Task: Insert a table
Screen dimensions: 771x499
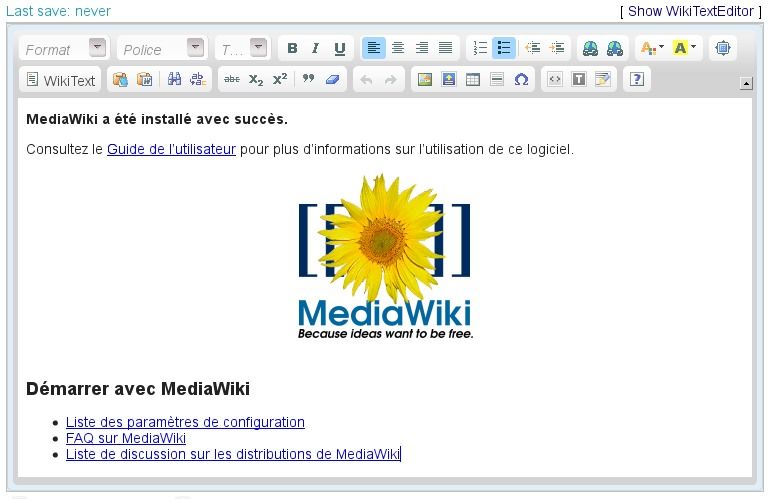Action: [x=473, y=80]
